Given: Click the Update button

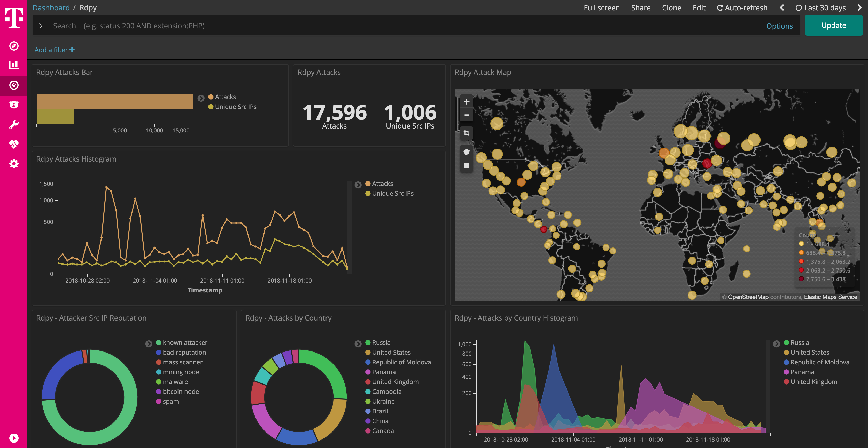Looking at the screenshot, I should pyautogui.click(x=833, y=25).
